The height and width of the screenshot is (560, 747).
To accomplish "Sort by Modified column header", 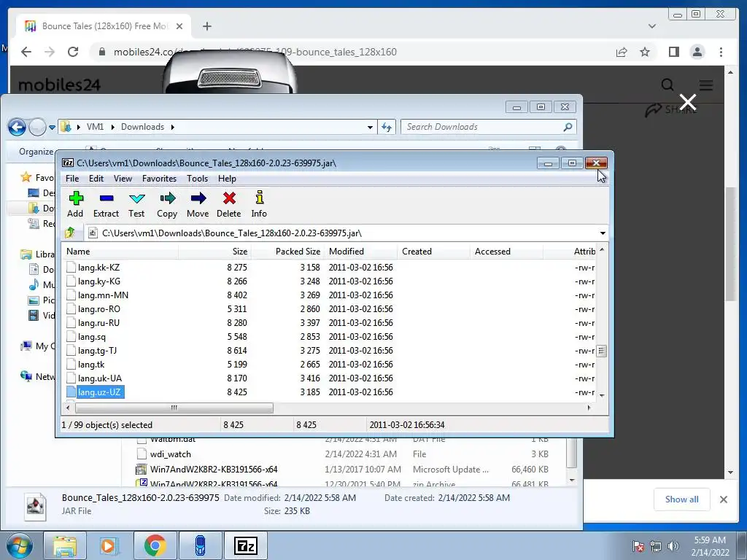I will (360, 252).
